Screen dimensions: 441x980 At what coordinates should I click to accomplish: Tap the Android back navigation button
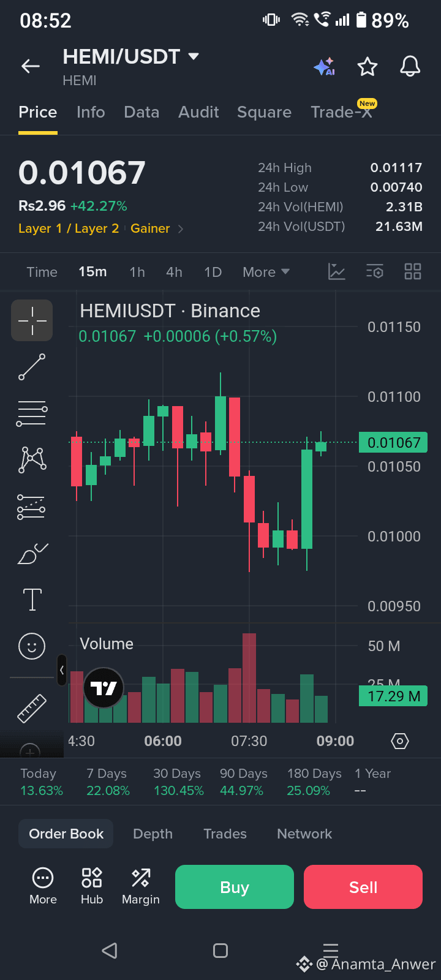110,951
